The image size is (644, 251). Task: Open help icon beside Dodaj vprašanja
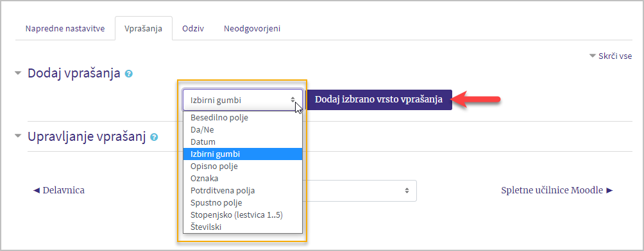[x=129, y=74]
